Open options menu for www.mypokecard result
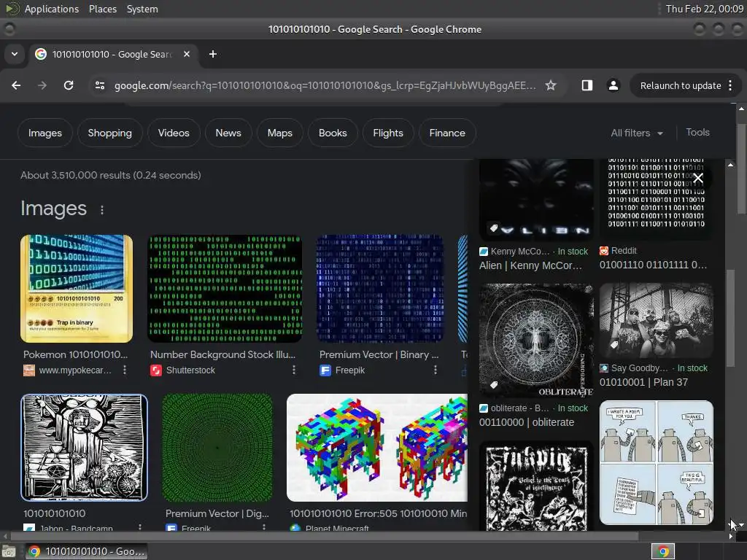Viewport: 747px width, 560px height. pos(125,370)
